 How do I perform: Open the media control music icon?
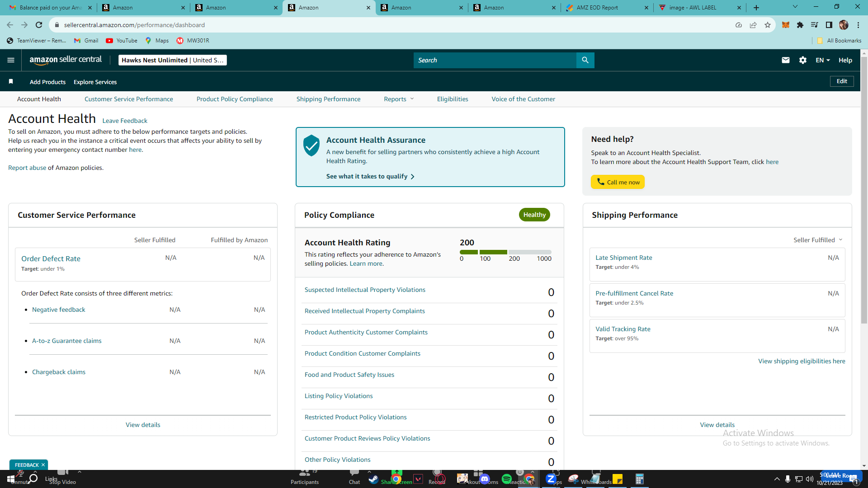815,25
